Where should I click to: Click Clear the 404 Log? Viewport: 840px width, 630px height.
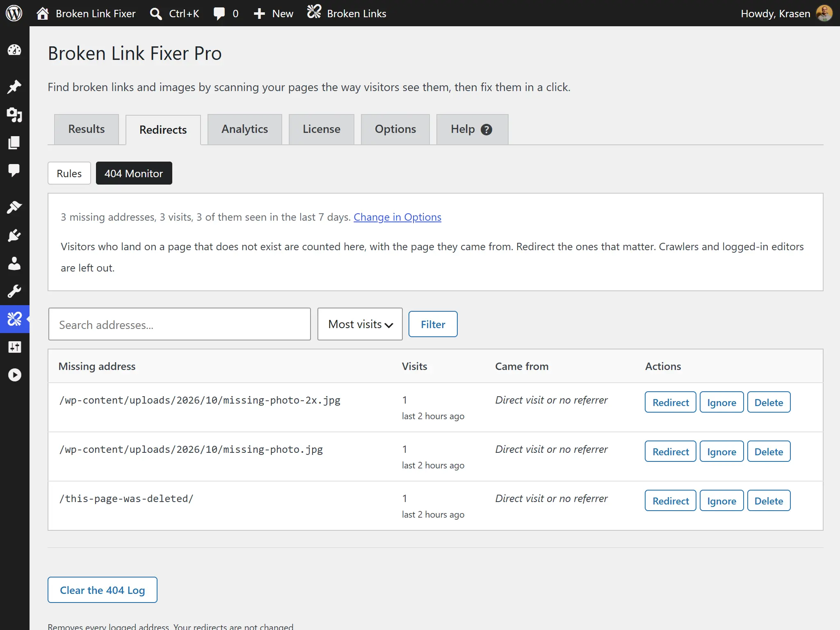click(x=103, y=590)
